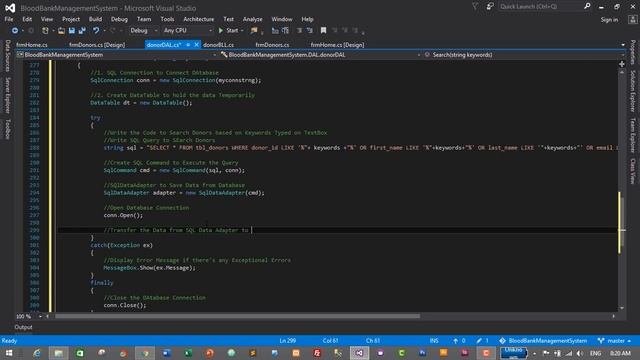Click the green Start debugging play icon
Image resolution: width=640 pixels, height=360 pixels.
point(221,31)
